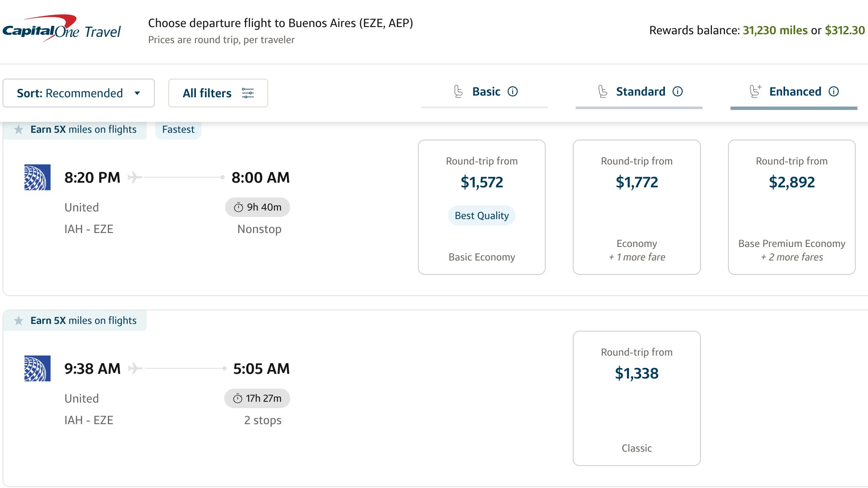This screenshot has height=488, width=868.
Task: Expand '+ 1 more fare' under Economy
Action: coord(636,257)
